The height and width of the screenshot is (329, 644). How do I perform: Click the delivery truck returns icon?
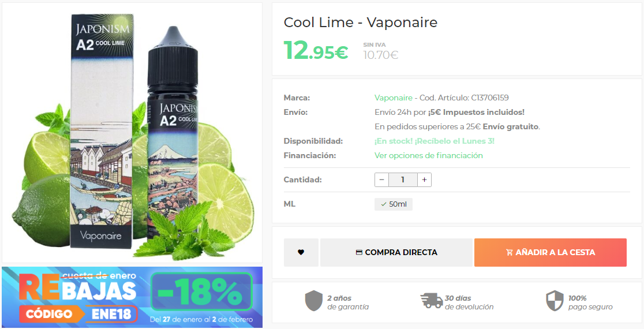click(x=431, y=301)
